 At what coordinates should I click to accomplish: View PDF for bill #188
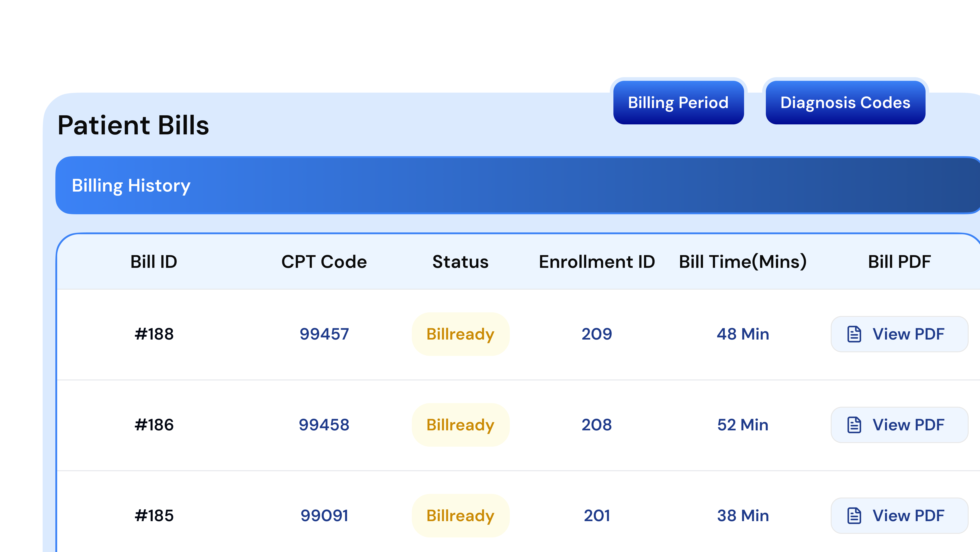[899, 334]
